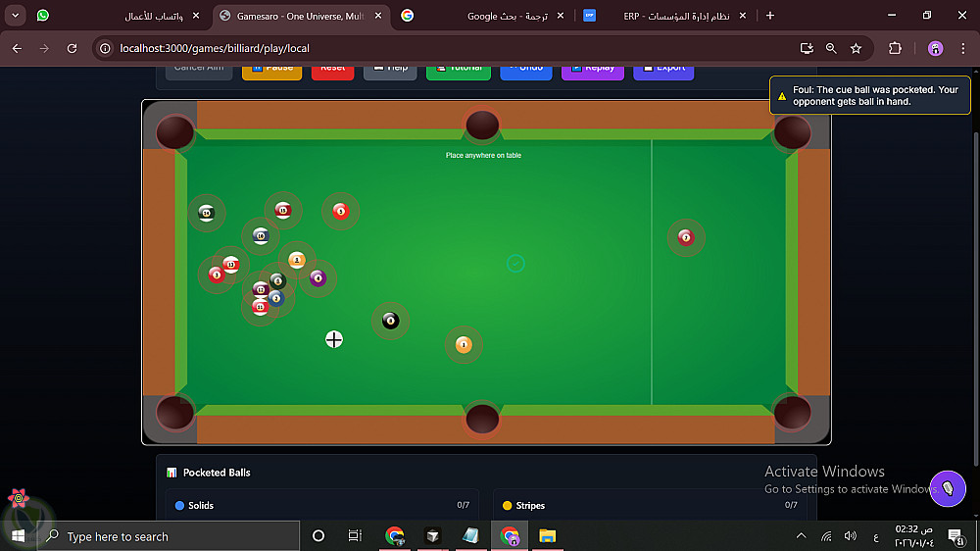This screenshot has width=980, height=551.
Task: Click the gray Help button
Action: pyautogui.click(x=390, y=71)
